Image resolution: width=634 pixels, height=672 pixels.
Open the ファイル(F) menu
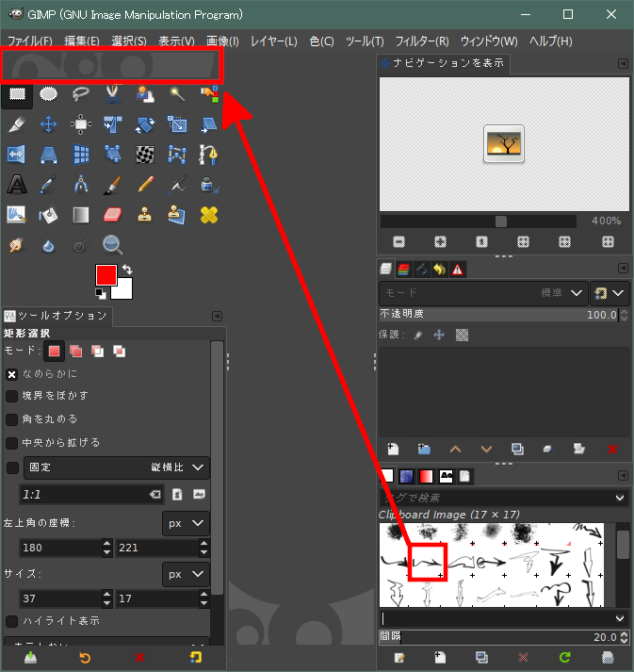click(x=30, y=41)
